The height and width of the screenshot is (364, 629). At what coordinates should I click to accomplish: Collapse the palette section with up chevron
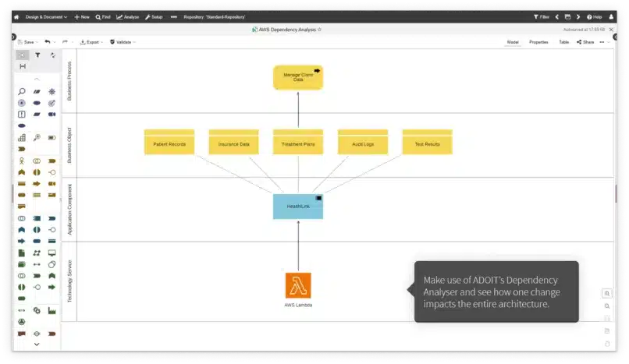click(37, 80)
